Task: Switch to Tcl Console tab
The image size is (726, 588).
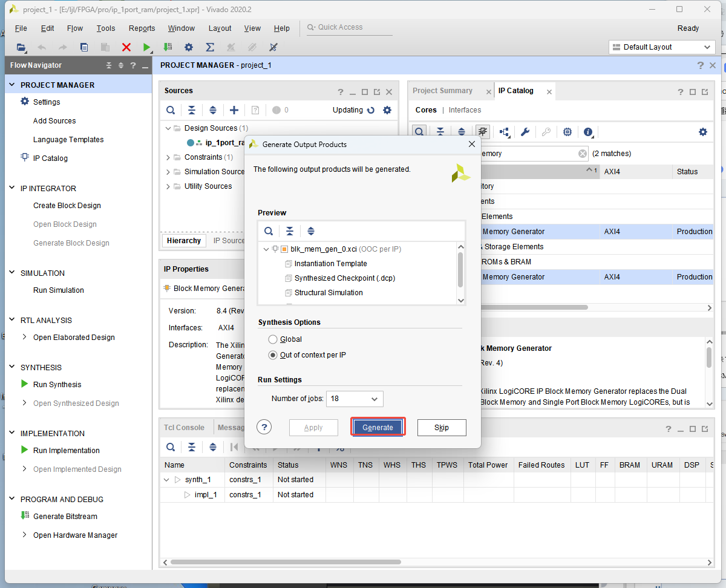Action: 185,427
